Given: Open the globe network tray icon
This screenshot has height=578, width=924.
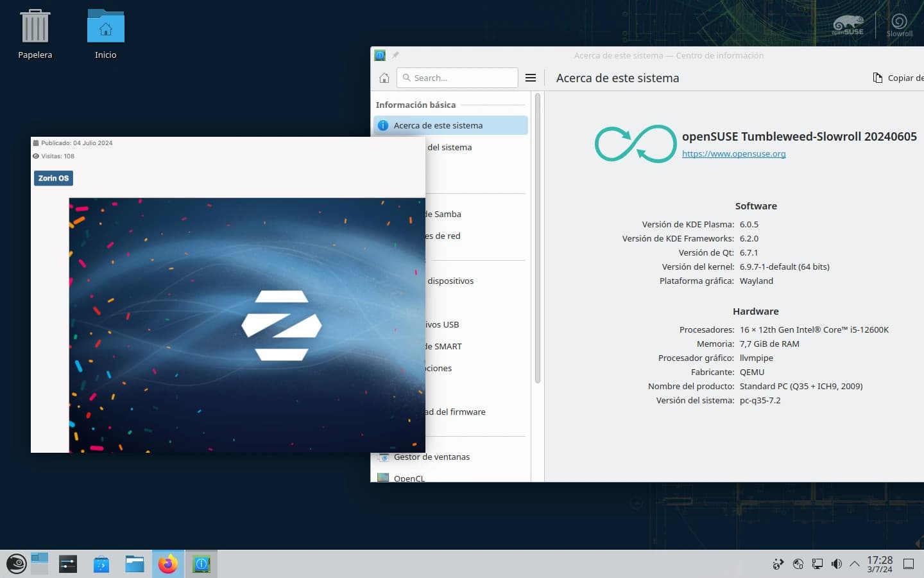Looking at the screenshot, I should [x=798, y=564].
